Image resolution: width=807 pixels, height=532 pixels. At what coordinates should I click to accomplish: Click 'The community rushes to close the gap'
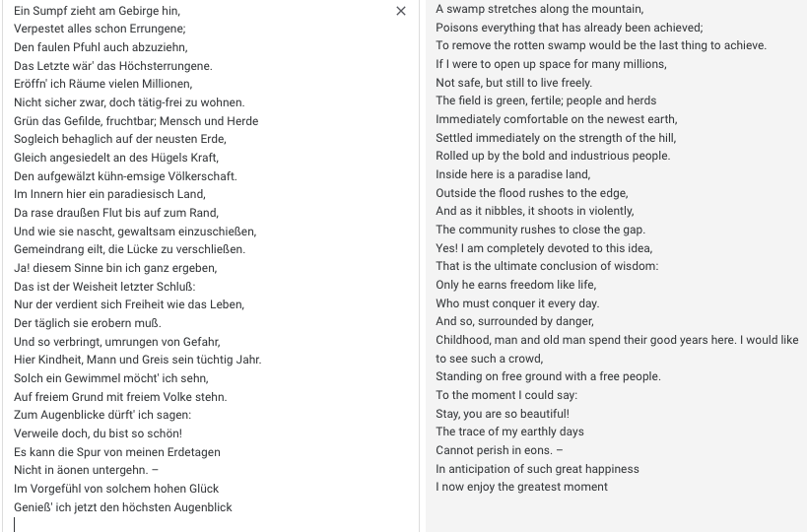(x=540, y=230)
